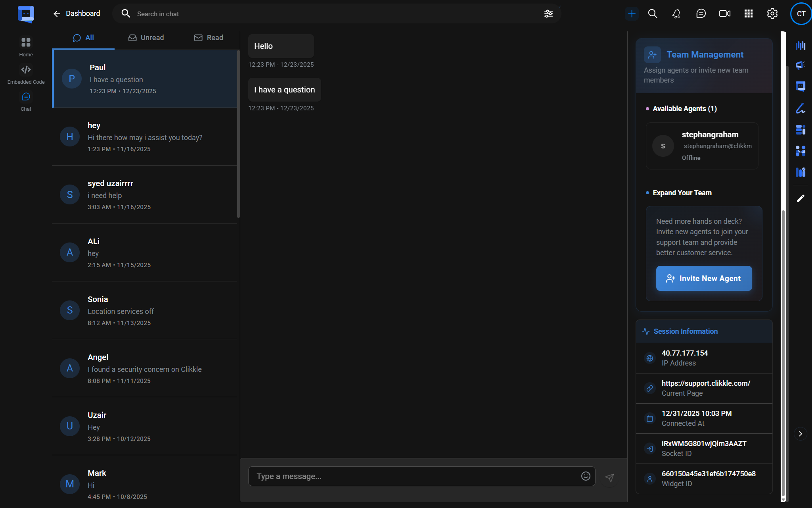
Task: Click the pencil edit icon on right rail
Action: [x=800, y=198]
